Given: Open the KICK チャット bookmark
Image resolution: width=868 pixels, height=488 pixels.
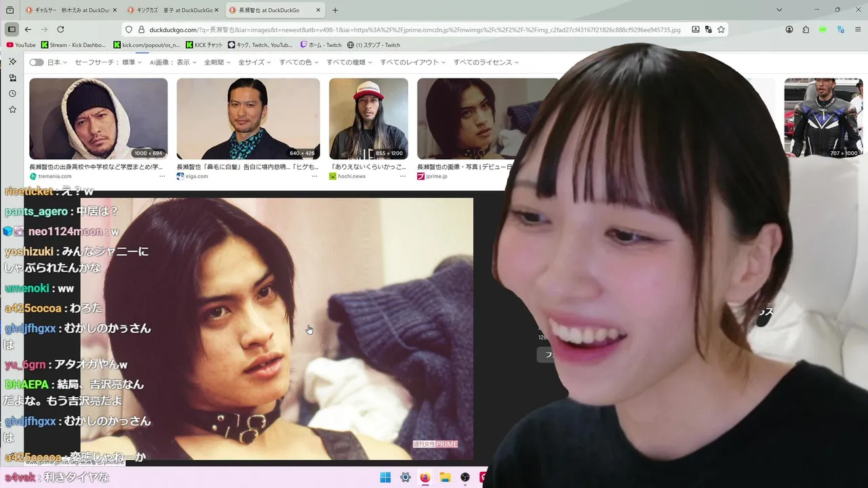Looking at the screenshot, I should [x=204, y=45].
